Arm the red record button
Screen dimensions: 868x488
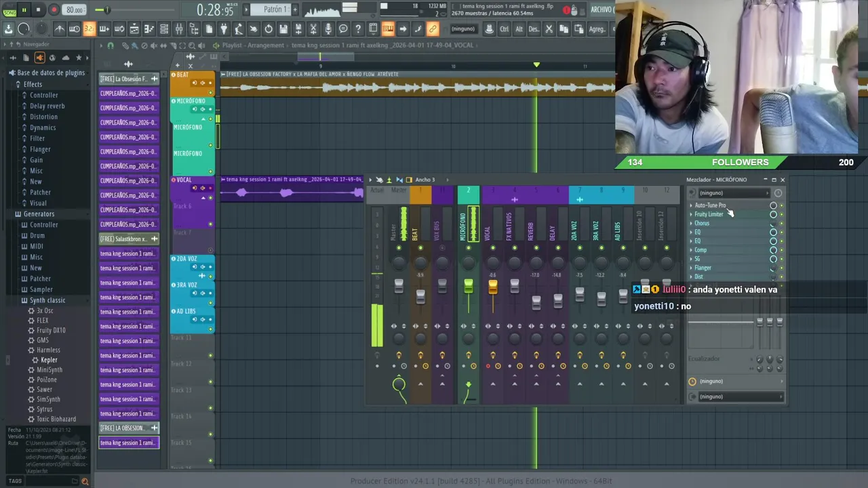tap(54, 9)
